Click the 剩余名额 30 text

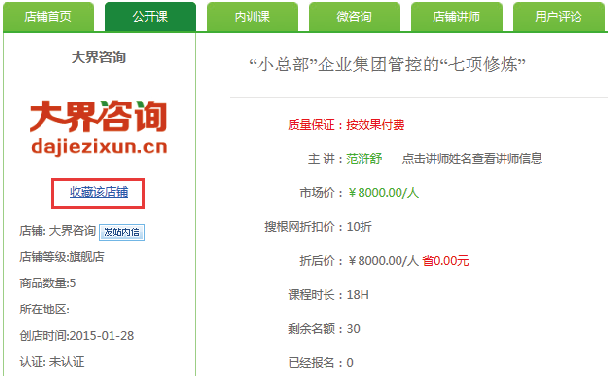(325, 329)
